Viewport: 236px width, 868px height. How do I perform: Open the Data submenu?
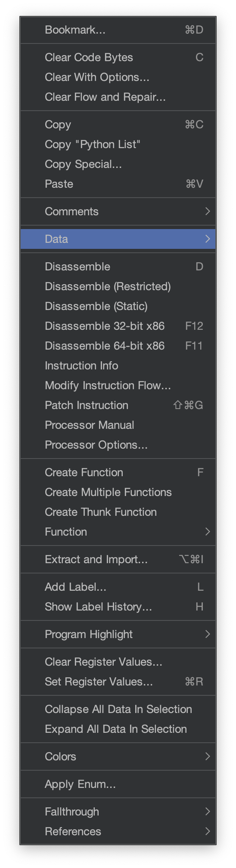[118, 239]
